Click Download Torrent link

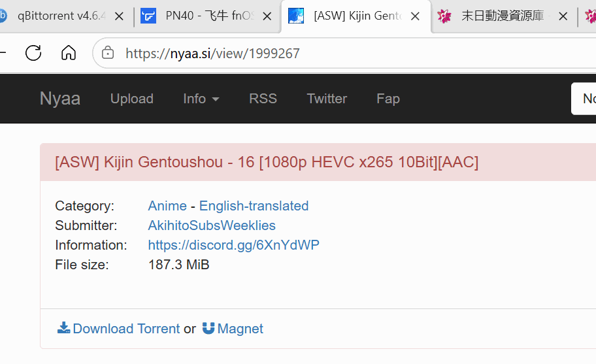(126, 328)
